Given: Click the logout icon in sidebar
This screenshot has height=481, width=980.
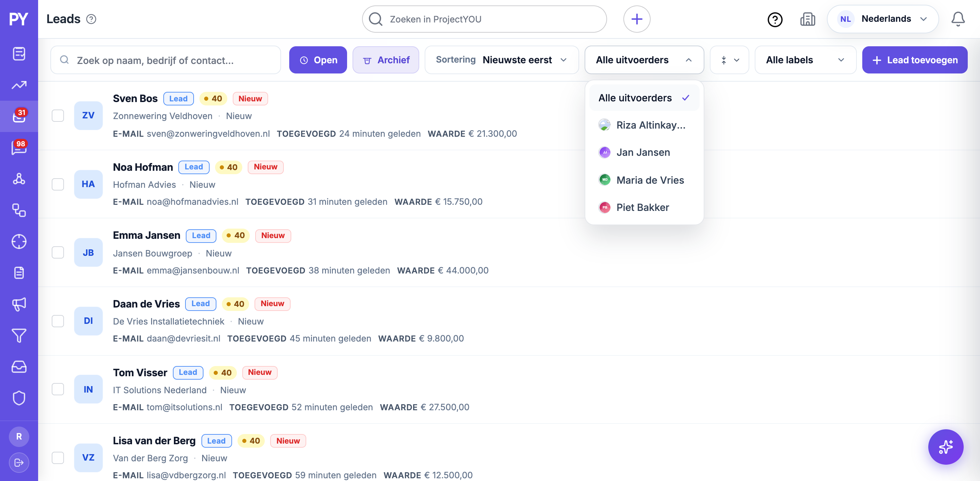Looking at the screenshot, I should tap(19, 462).
